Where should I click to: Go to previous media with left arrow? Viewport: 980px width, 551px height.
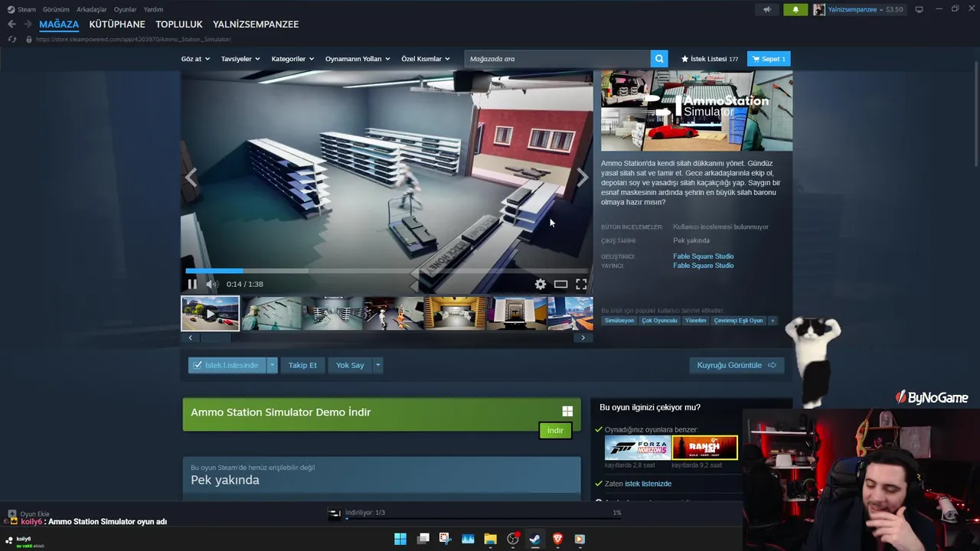coord(191,178)
